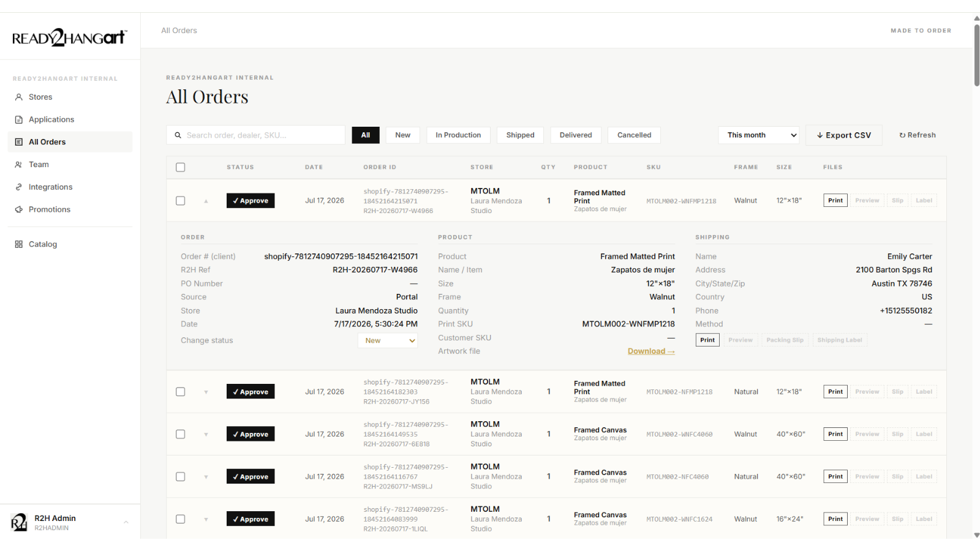
Task: Click Shipping Label in detail panel
Action: (840, 340)
